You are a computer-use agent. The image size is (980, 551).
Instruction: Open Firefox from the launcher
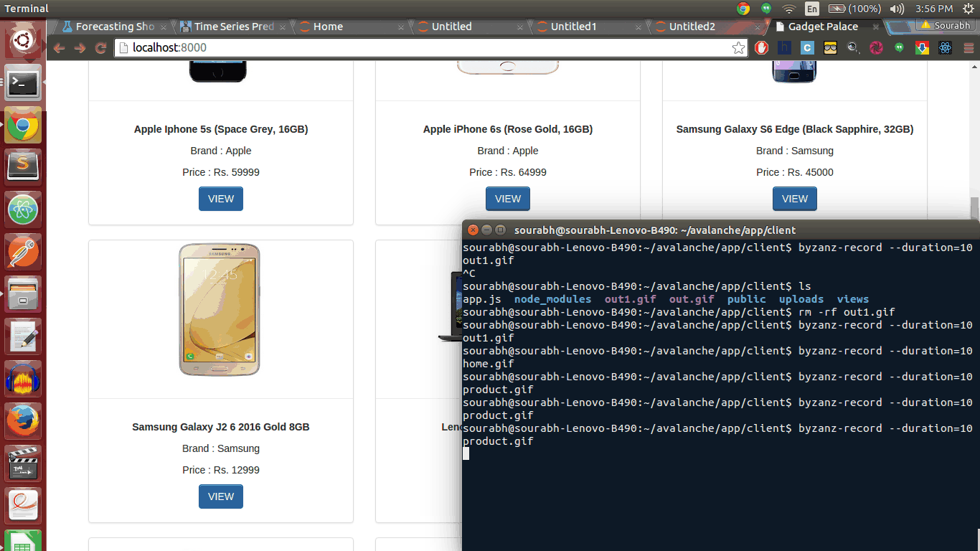point(24,420)
